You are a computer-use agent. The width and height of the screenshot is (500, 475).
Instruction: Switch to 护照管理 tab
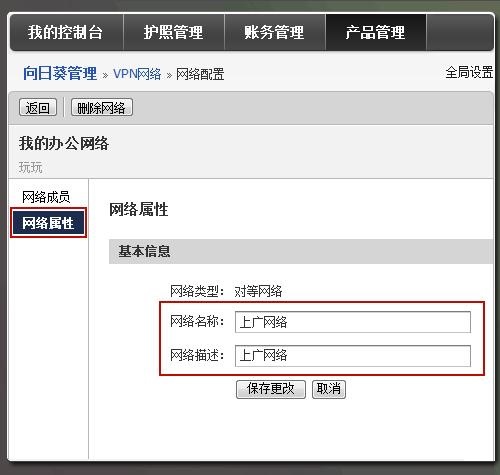[x=174, y=32]
